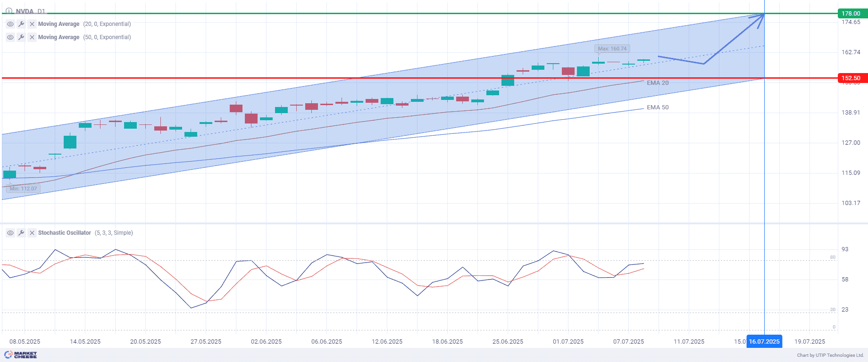Click the 08.05.2025 date on time axis
The width and height of the screenshot is (868, 362).
tap(25, 342)
